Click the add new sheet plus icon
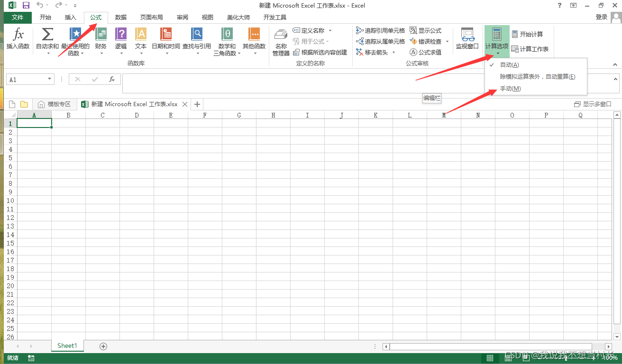The width and height of the screenshot is (622, 364). [x=103, y=346]
